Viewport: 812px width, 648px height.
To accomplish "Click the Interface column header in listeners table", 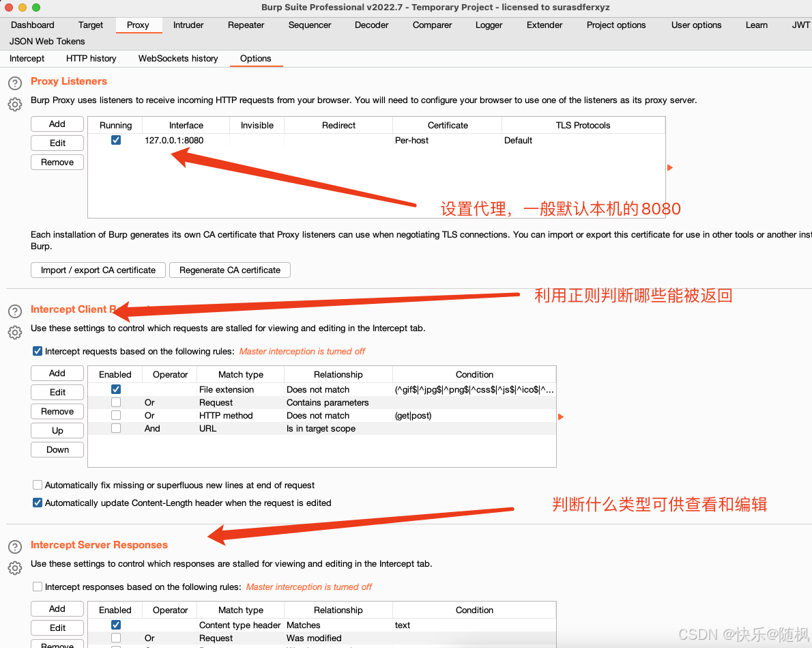I will point(186,126).
